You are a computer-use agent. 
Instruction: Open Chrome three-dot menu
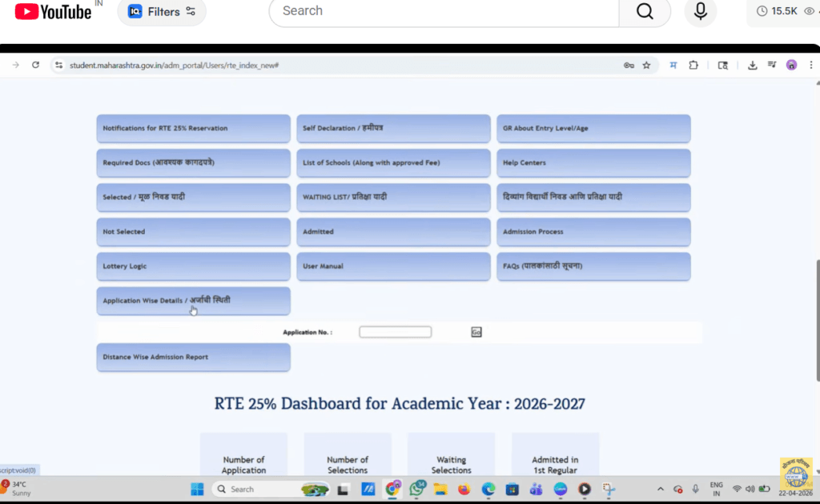coord(810,65)
